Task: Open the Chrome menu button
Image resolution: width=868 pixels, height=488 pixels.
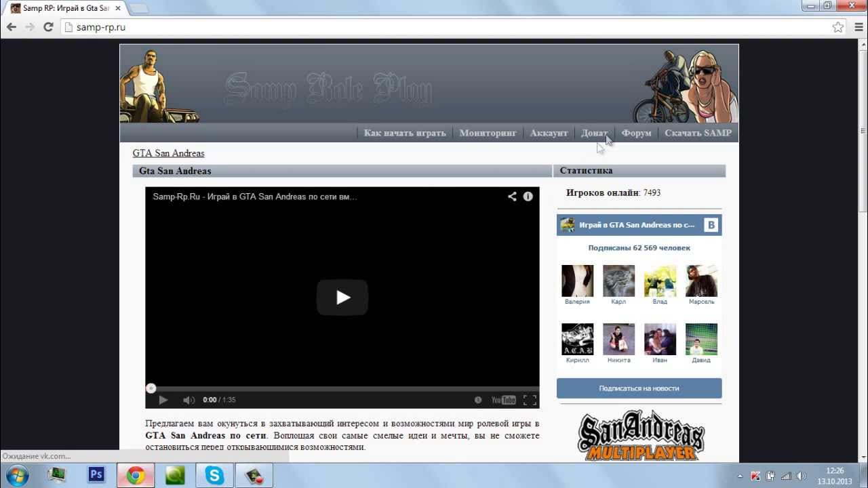Action: pos(857,27)
